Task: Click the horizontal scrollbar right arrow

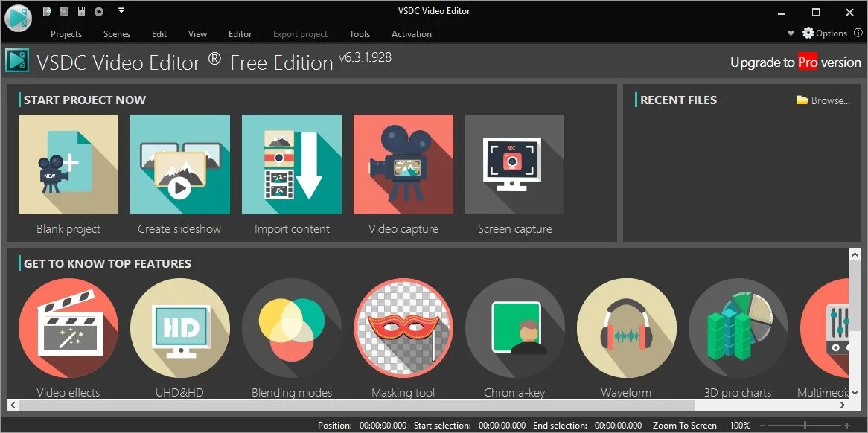Action: tap(843, 405)
